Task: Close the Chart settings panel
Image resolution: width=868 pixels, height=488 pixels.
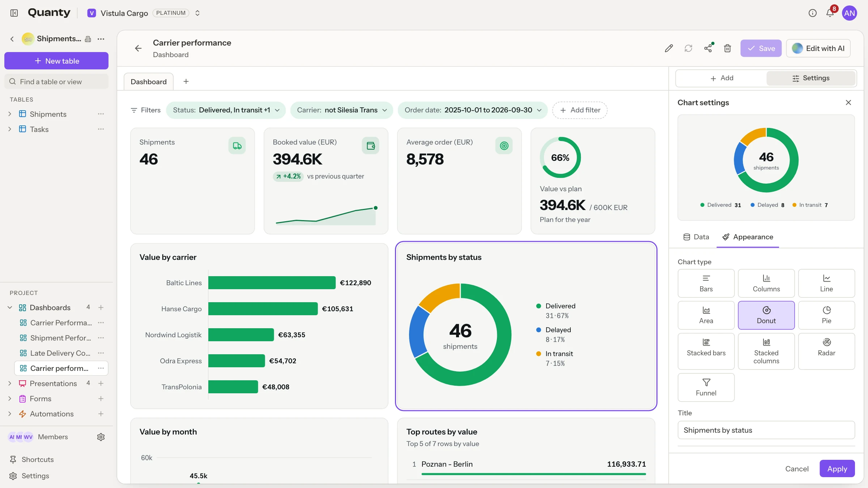Action: click(x=848, y=103)
